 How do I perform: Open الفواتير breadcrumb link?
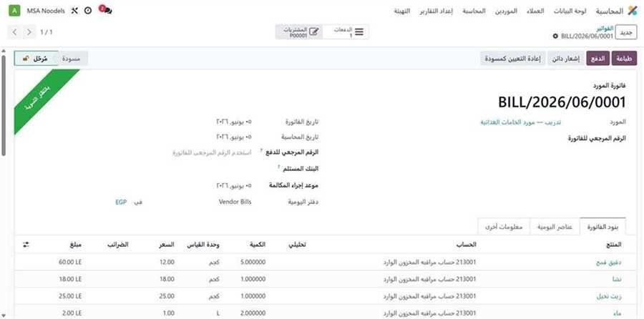[x=605, y=29]
